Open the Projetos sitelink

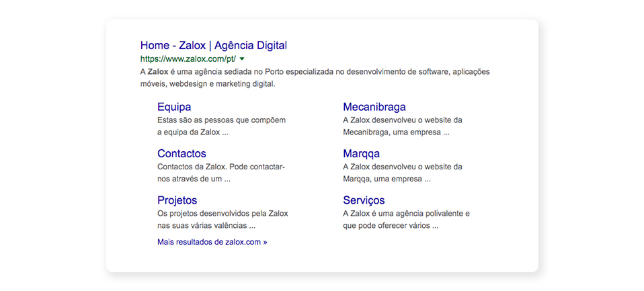177,200
